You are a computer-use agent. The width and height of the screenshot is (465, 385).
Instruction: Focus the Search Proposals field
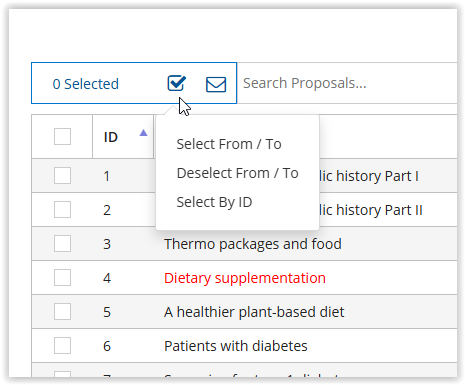(x=347, y=83)
